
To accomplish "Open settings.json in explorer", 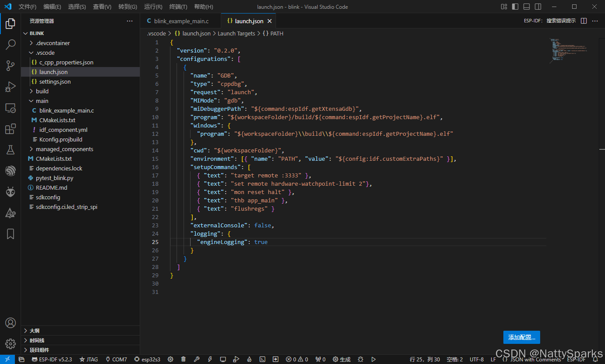I will coord(81,81).
